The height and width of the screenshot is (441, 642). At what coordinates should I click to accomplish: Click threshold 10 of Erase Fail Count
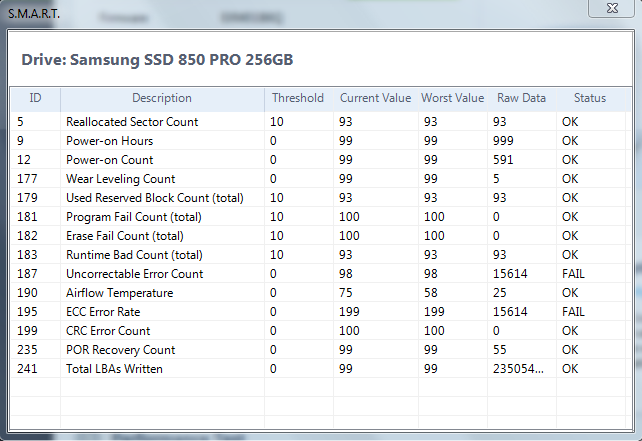point(277,236)
